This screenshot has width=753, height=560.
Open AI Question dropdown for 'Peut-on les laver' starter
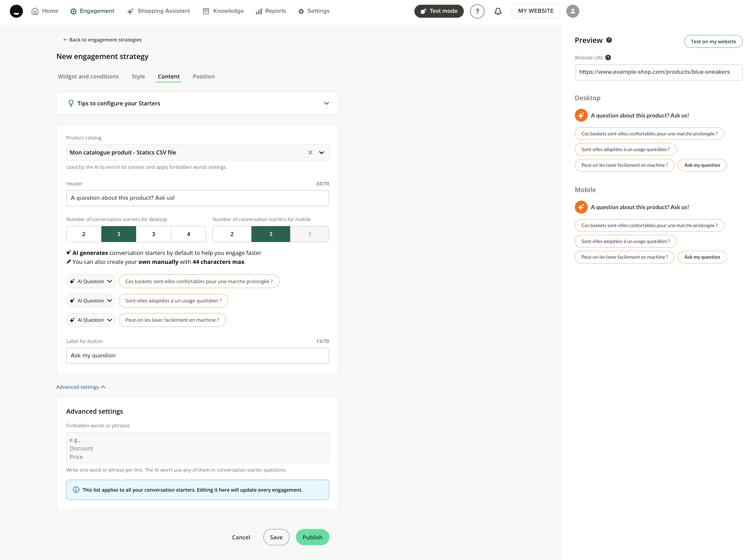91,320
